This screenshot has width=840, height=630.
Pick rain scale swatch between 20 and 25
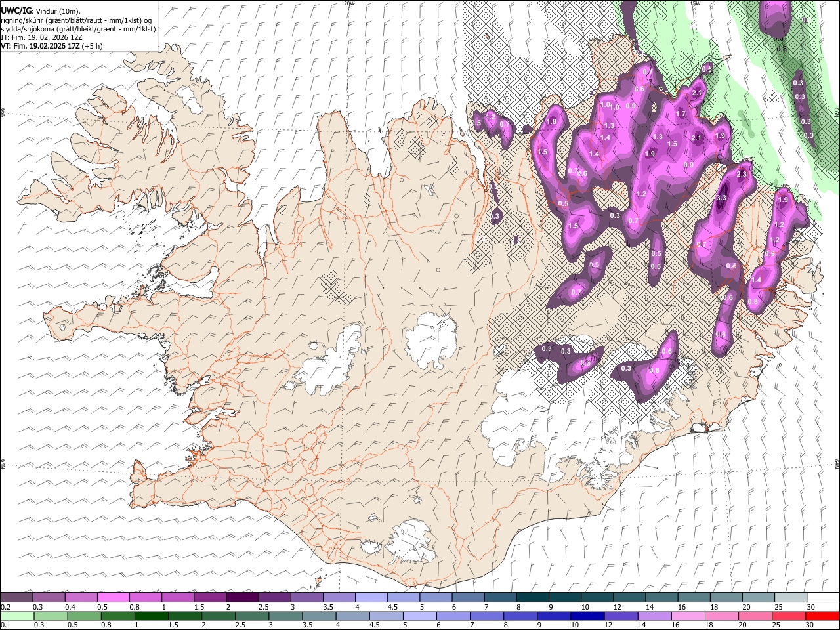(755, 617)
